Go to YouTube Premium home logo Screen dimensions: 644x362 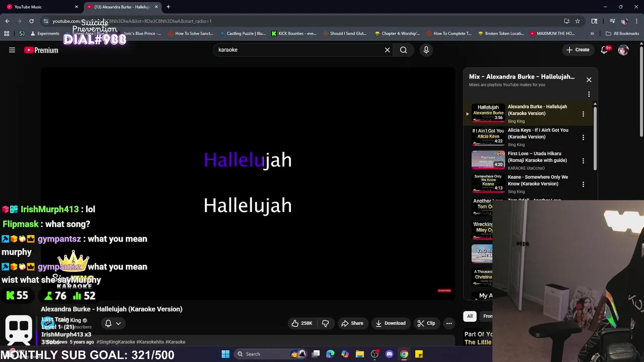[x=41, y=50]
